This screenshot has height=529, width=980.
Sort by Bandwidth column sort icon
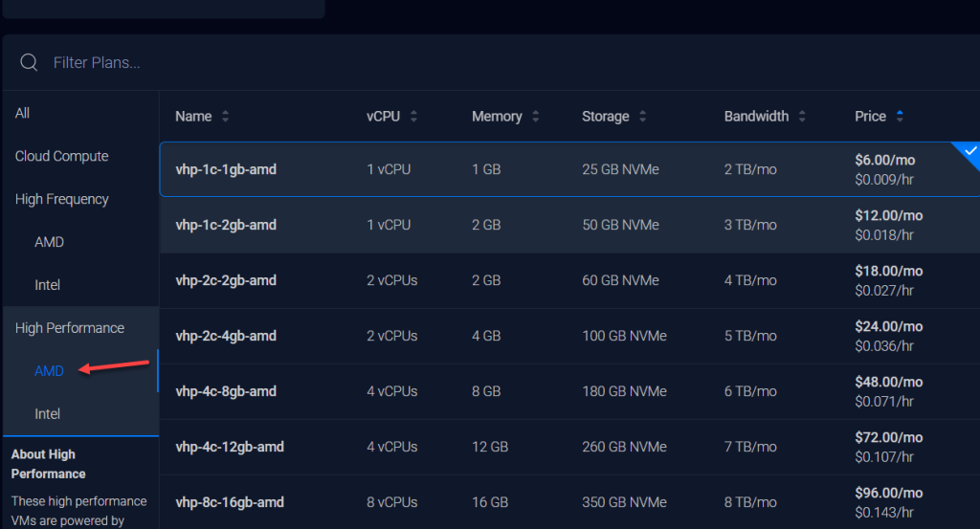point(801,117)
